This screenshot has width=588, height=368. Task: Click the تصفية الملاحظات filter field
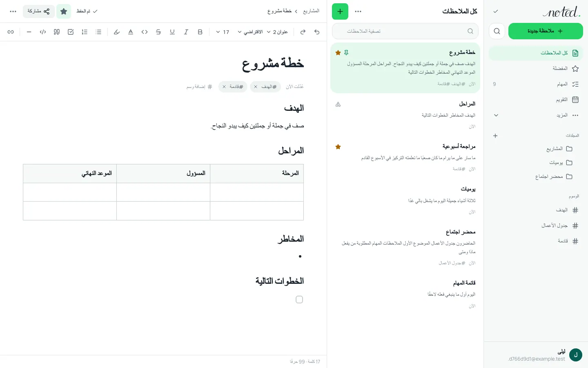pos(405,31)
